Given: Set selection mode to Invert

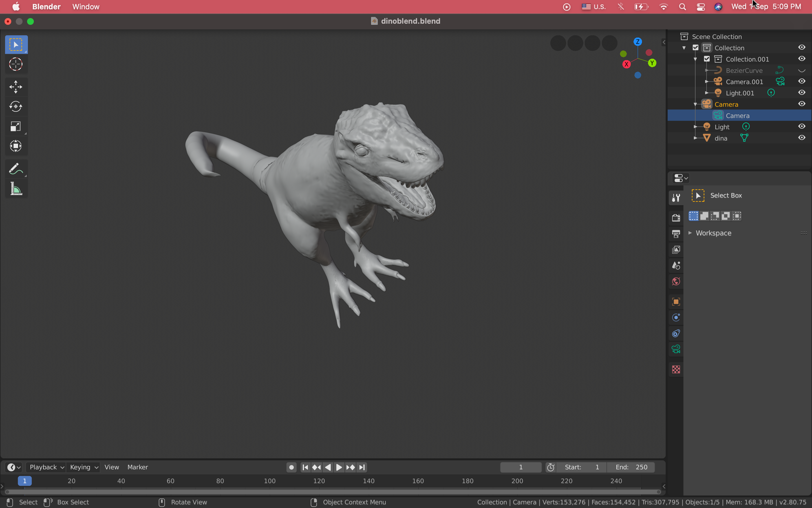Looking at the screenshot, I should [x=726, y=216].
